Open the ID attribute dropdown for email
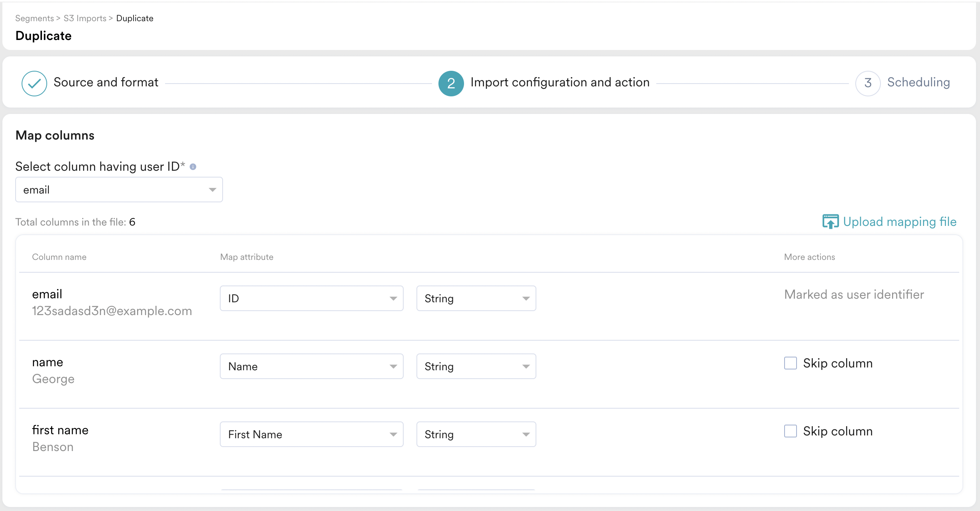980x511 pixels. (x=312, y=298)
